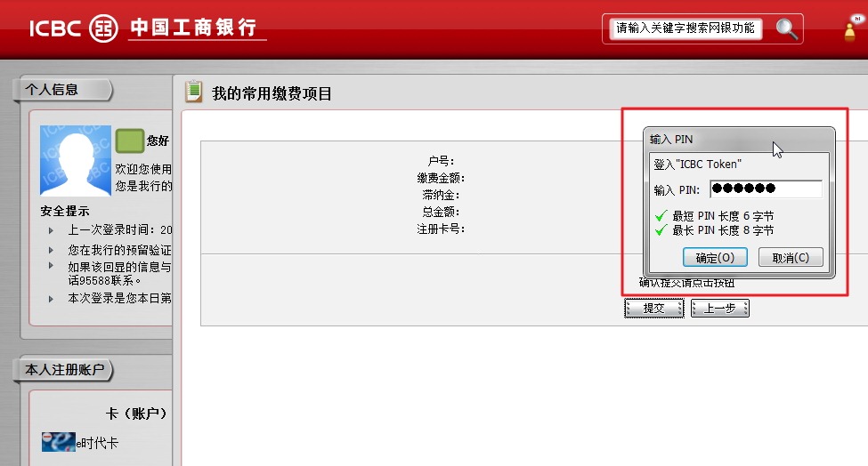Click the 输入 PIN dialog title bar

point(738,140)
